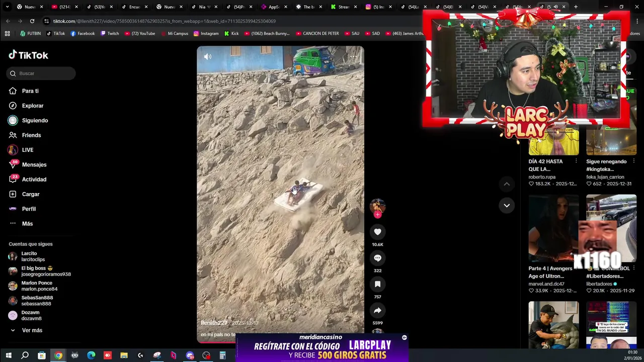Open Cargar upload page

[x=31, y=194]
